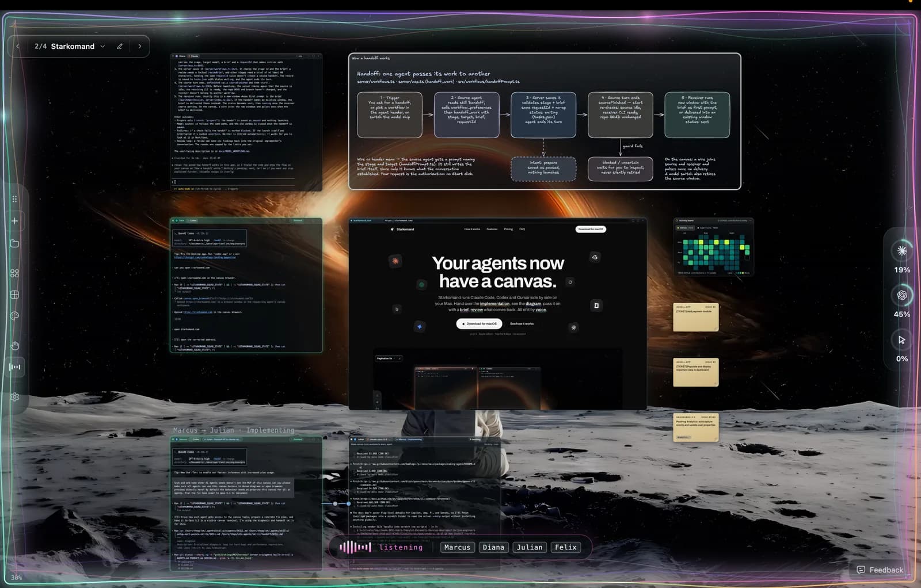
Task: Open Features in website nav
Action: click(492, 230)
